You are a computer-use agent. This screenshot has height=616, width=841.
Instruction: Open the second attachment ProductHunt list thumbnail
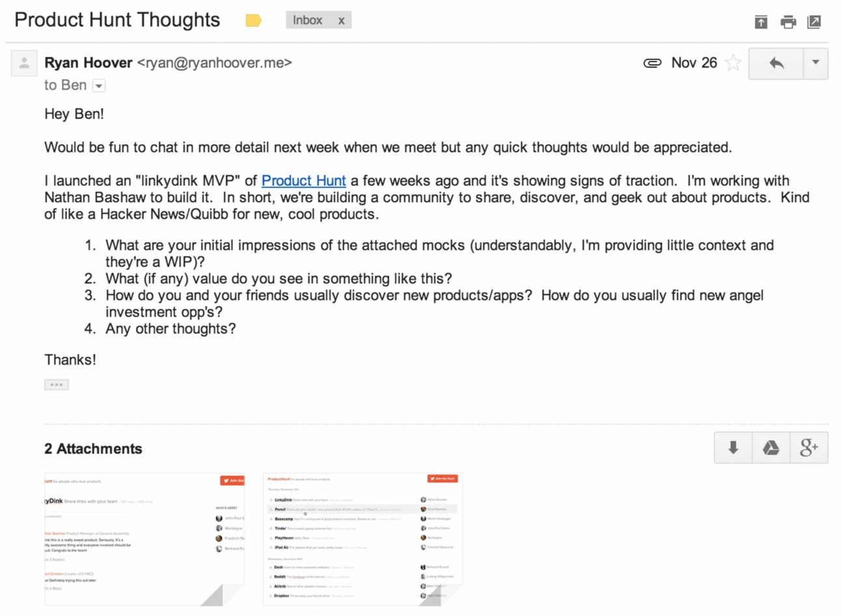363,539
